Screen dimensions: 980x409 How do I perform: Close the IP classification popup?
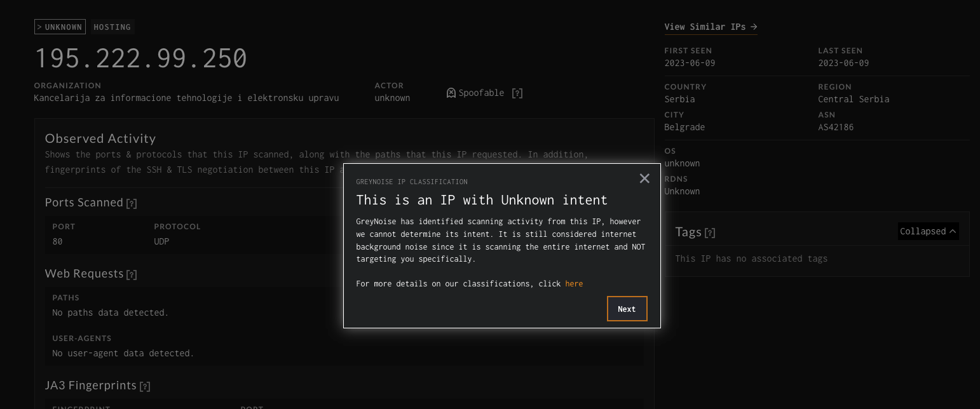644,178
